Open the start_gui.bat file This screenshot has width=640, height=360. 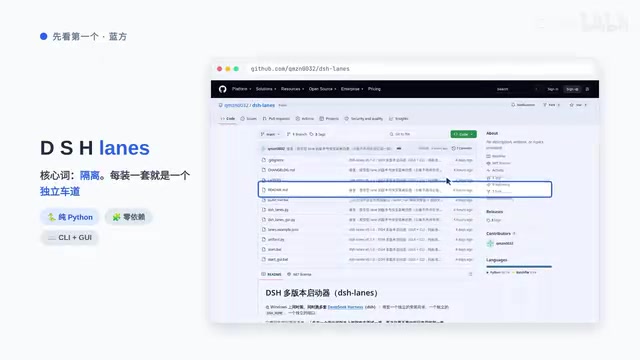(x=278, y=260)
